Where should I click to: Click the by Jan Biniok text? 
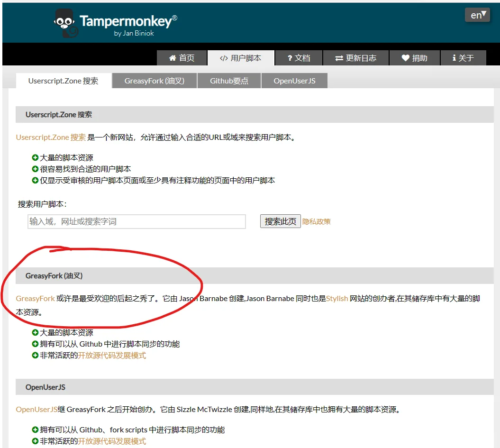[134, 33]
